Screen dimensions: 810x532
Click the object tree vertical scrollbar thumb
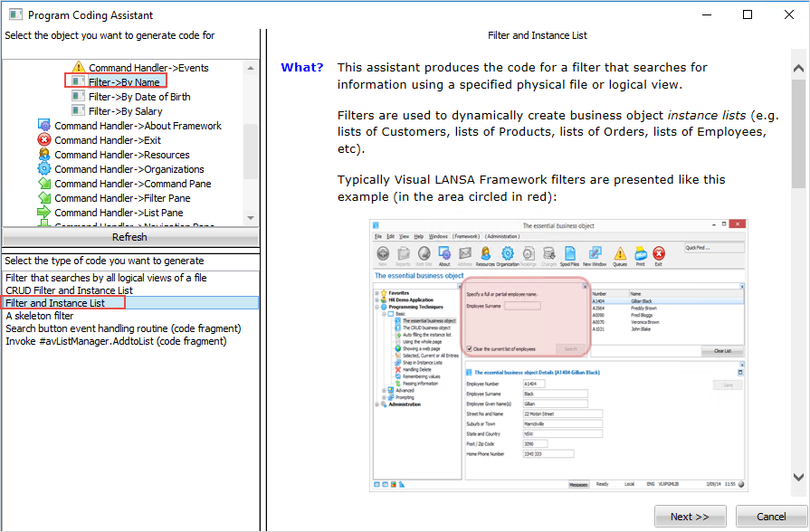(251, 151)
